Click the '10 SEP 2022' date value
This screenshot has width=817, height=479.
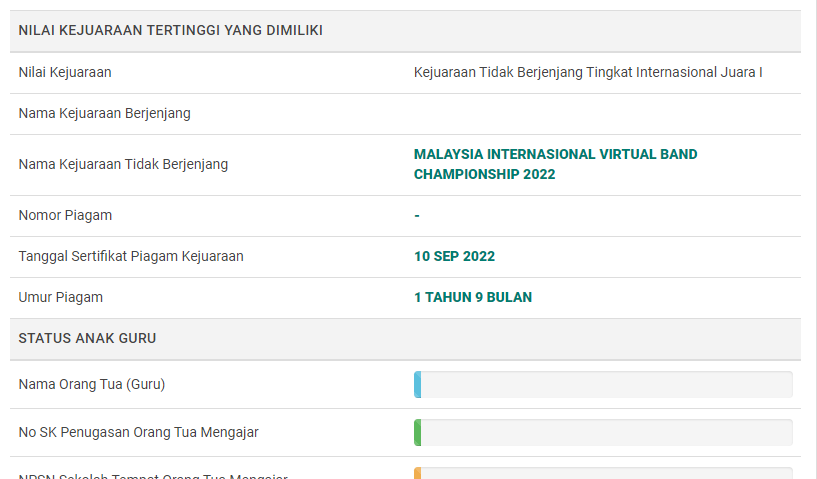tap(454, 256)
